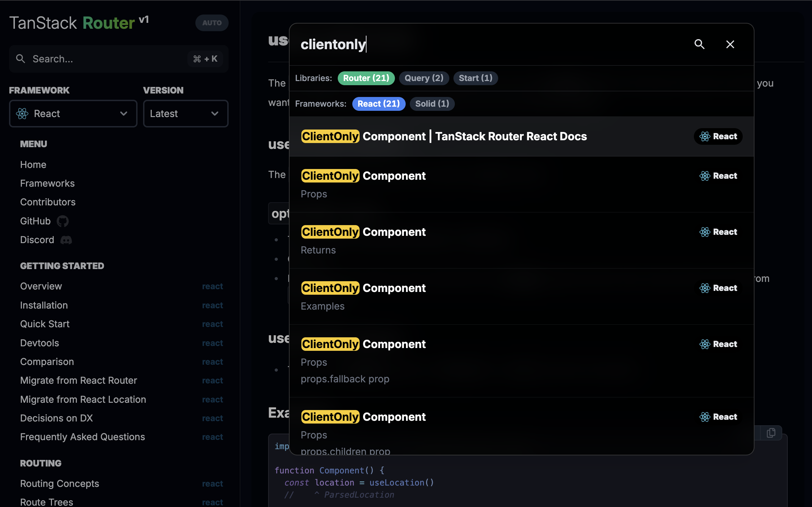The width and height of the screenshot is (812, 507).
Task: Open the ClientOnly Component Examples result
Action: click(x=522, y=296)
